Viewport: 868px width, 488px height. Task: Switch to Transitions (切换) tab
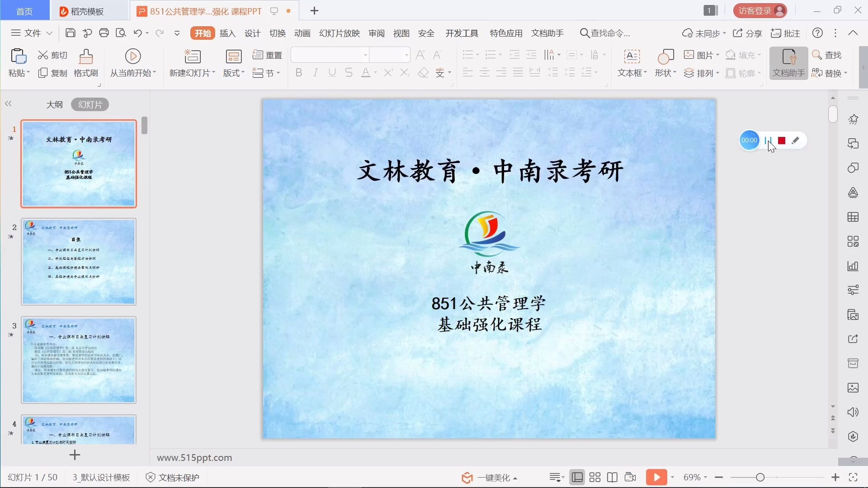click(277, 33)
